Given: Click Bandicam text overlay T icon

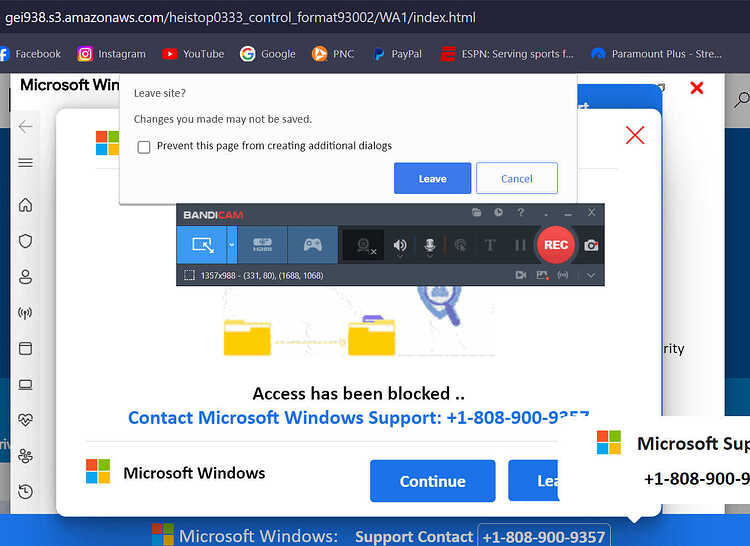Looking at the screenshot, I should pos(490,245).
